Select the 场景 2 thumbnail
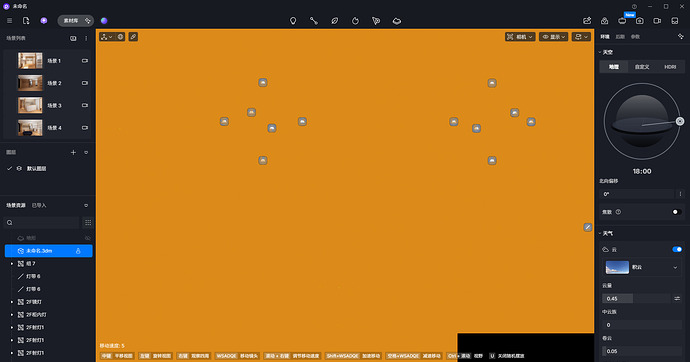The image size is (690, 362). coord(30,83)
